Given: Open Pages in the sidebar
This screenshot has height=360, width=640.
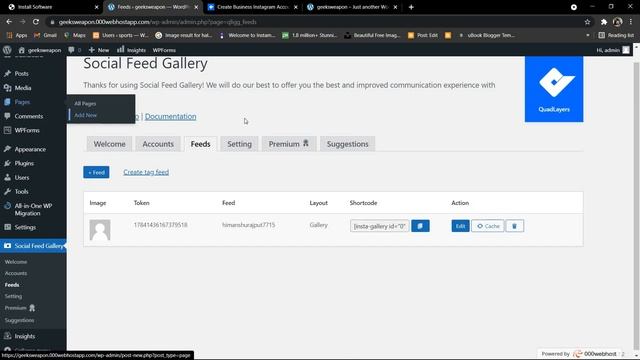Looking at the screenshot, I should [22, 102].
